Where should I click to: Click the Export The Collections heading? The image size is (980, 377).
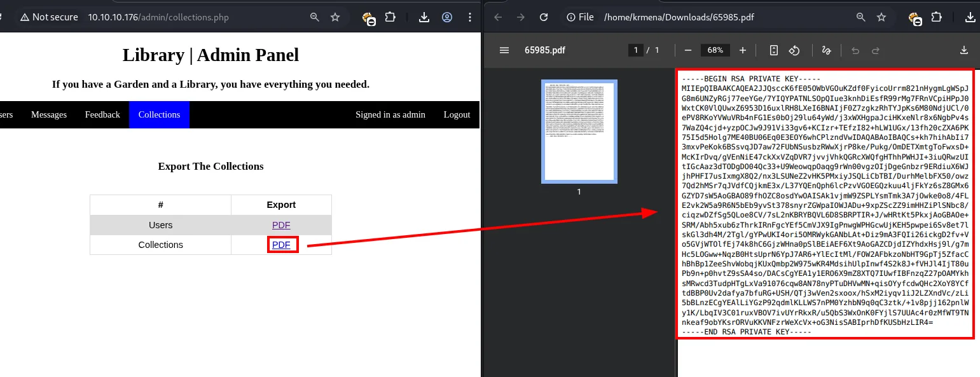click(x=210, y=167)
